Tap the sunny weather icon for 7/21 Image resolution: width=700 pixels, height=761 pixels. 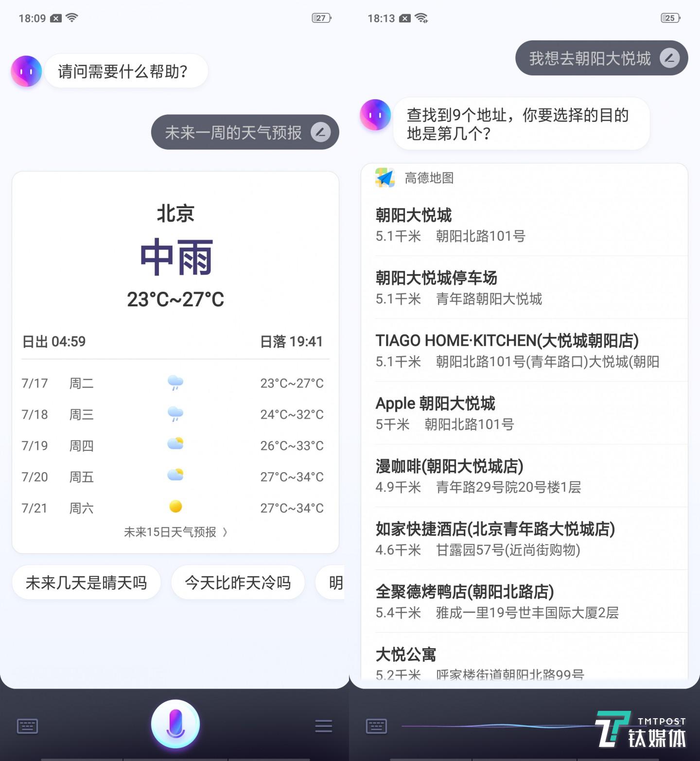[175, 507]
